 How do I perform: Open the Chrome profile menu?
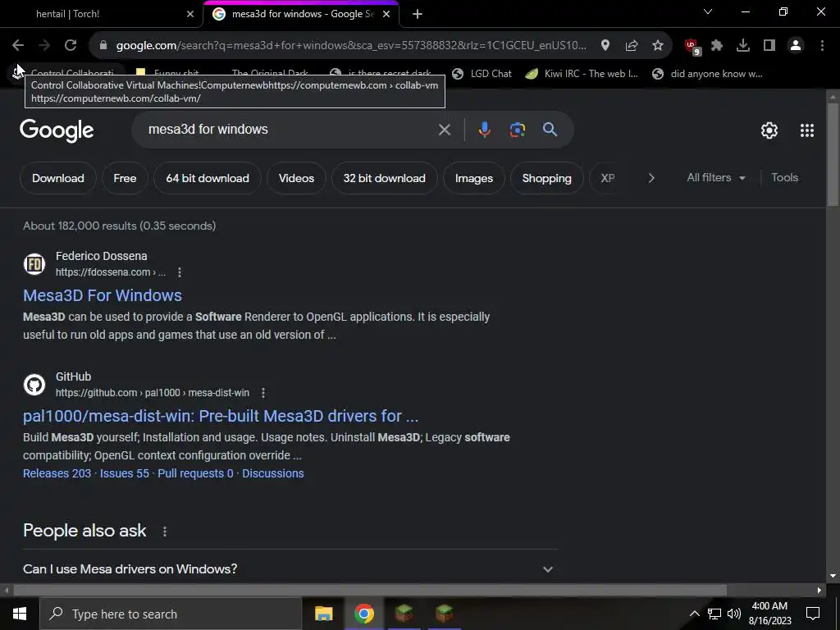pyautogui.click(x=796, y=46)
